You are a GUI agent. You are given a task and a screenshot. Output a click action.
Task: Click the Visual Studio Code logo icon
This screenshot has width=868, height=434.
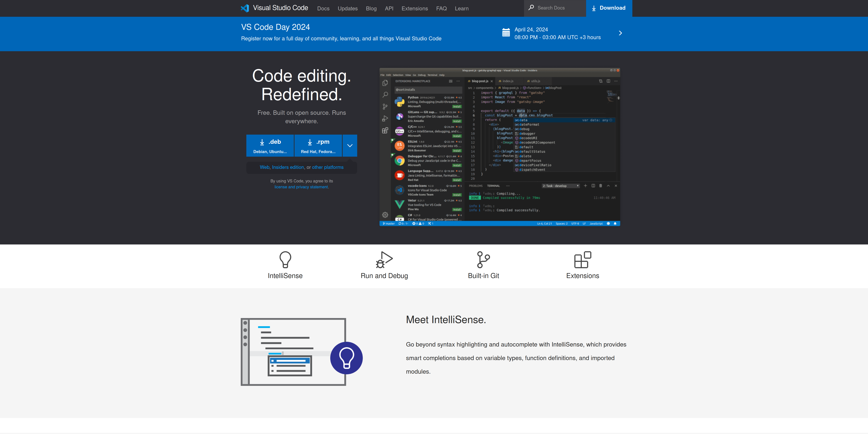[x=245, y=8]
